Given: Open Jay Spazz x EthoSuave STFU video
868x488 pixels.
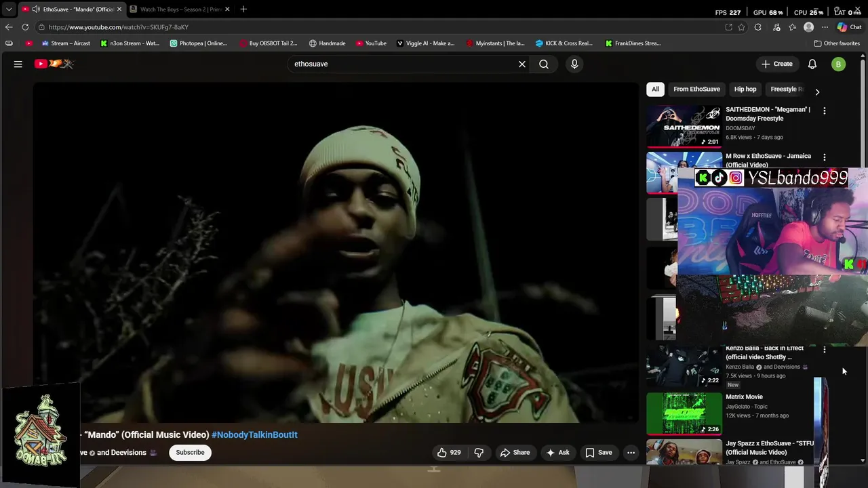Looking at the screenshot, I should (x=770, y=448).
